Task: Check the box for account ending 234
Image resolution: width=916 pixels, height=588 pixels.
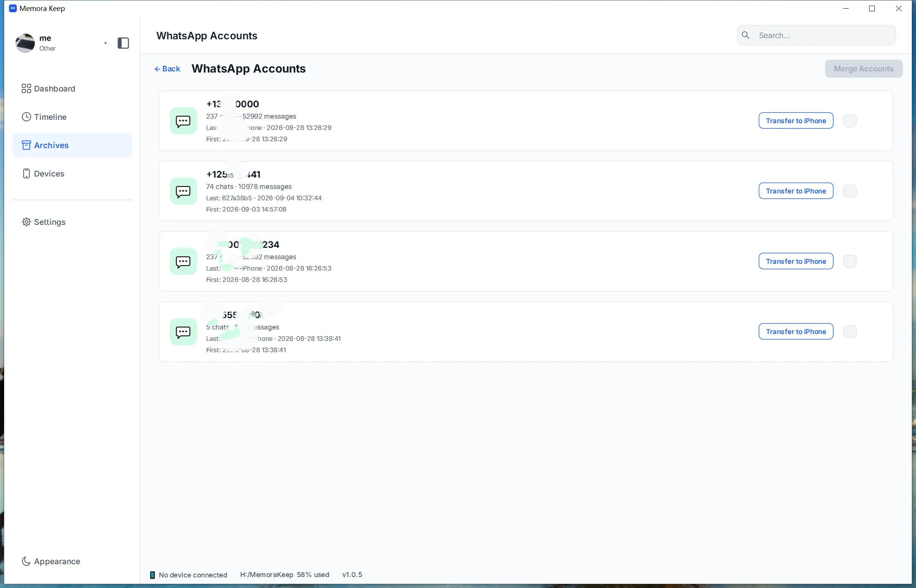Action: (850, 261)
